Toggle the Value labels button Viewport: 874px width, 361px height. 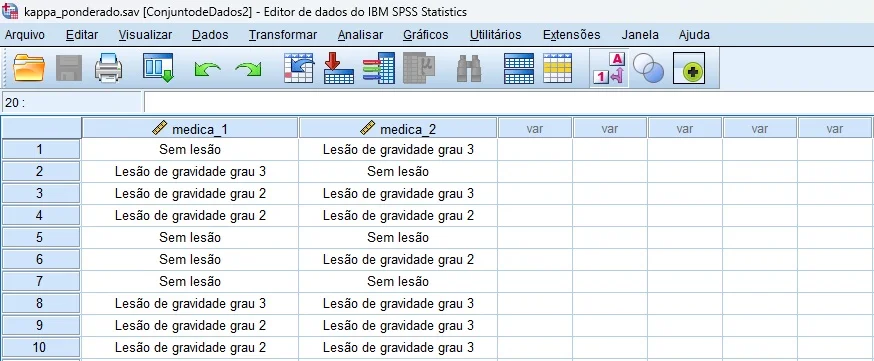point(609,69)
